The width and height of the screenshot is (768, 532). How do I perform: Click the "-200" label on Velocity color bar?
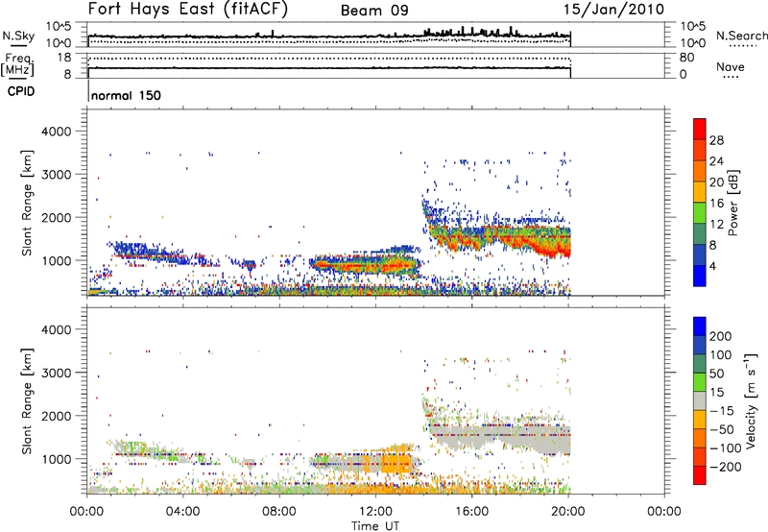pyautogui.click(x=725, y=467)
